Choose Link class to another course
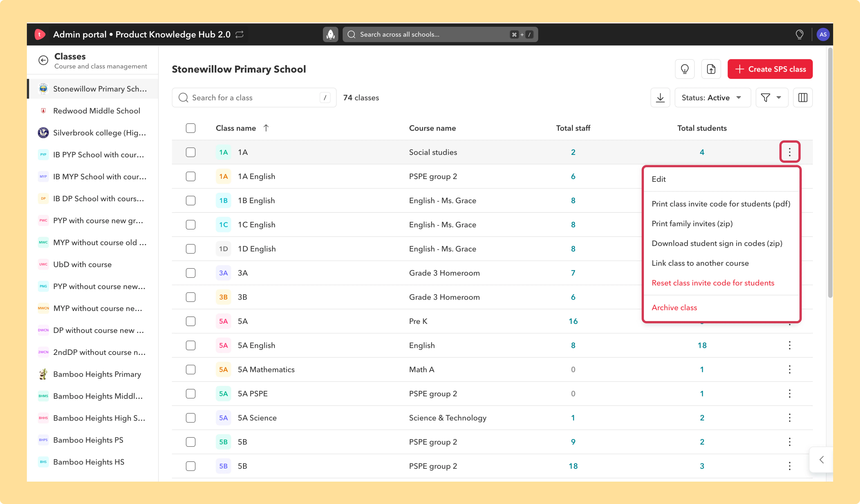860x504 pixels. click(700, 263)
